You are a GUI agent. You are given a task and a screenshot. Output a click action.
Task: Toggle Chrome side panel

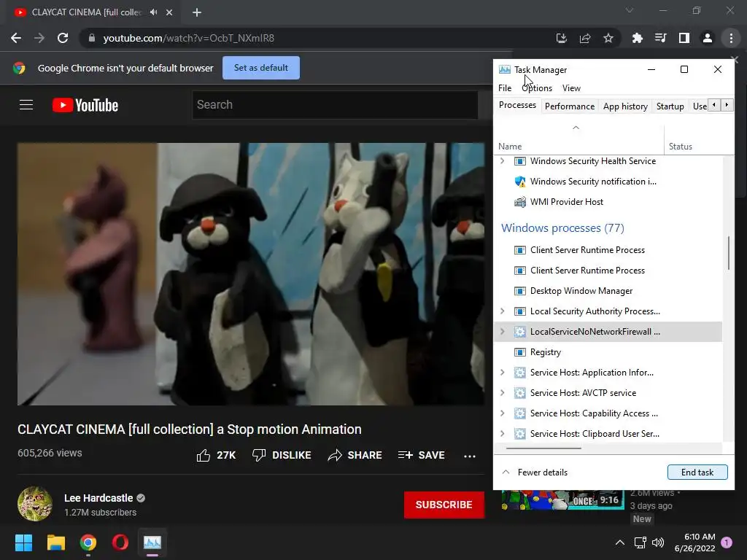[684, 38]
